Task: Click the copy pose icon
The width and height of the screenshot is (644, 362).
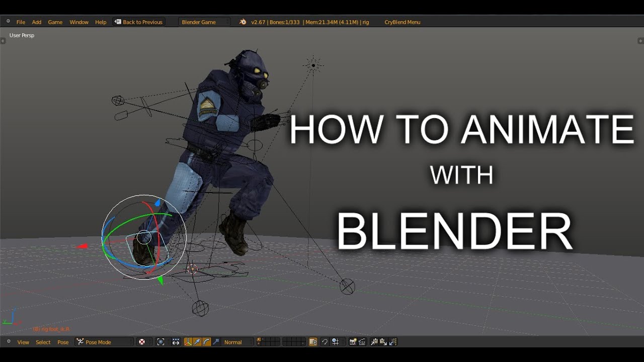Action: point(374,342)
